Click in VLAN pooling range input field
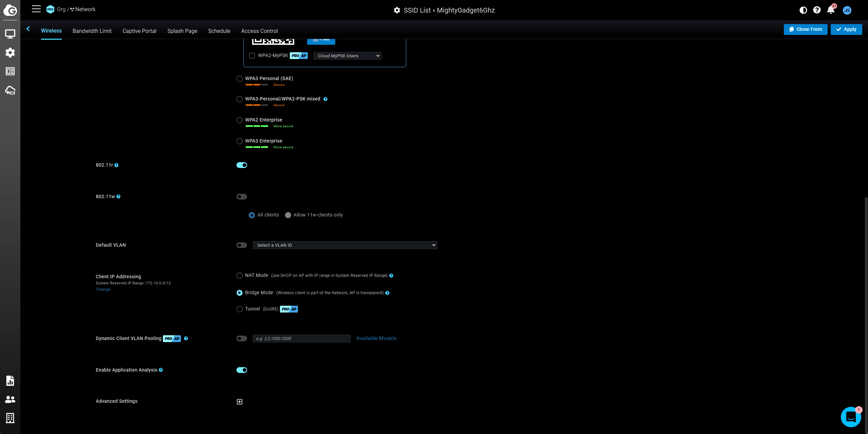This screenshot has width=868, height=434. [x=301, y=339]
